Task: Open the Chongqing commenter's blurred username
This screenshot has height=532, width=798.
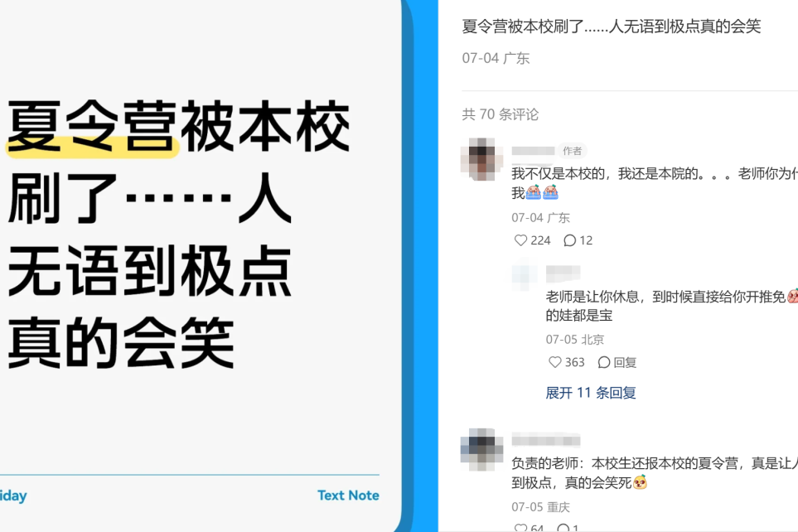Action: point(545,440)
